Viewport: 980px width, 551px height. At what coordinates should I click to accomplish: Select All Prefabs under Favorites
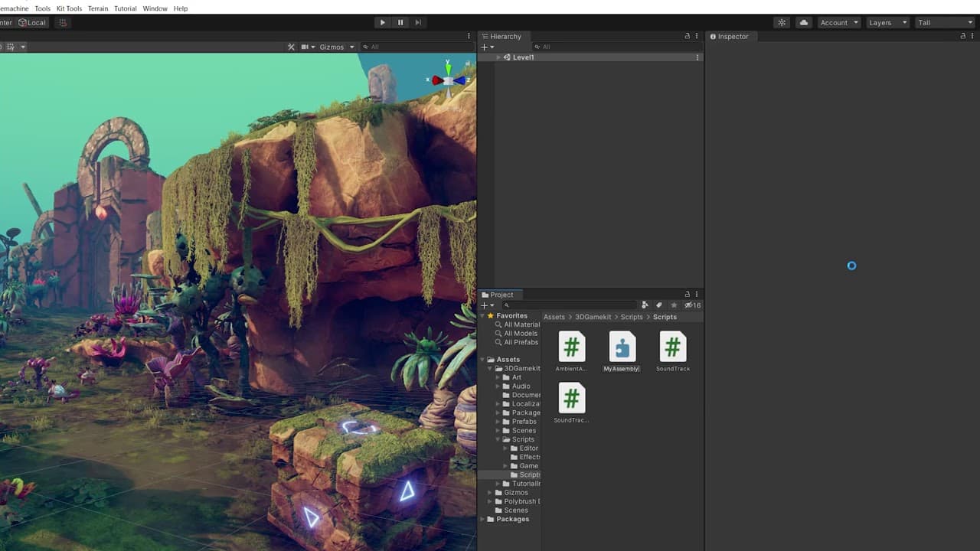[516, 342]
